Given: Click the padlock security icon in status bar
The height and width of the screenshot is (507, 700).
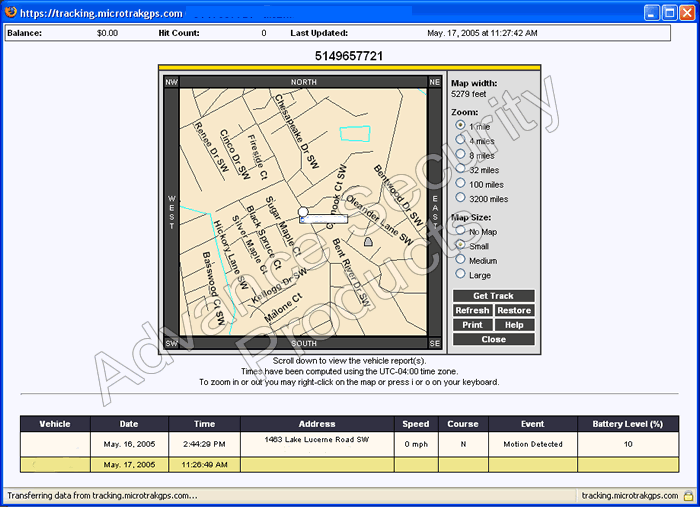Looking at the screenshot, I should (688, 495).
